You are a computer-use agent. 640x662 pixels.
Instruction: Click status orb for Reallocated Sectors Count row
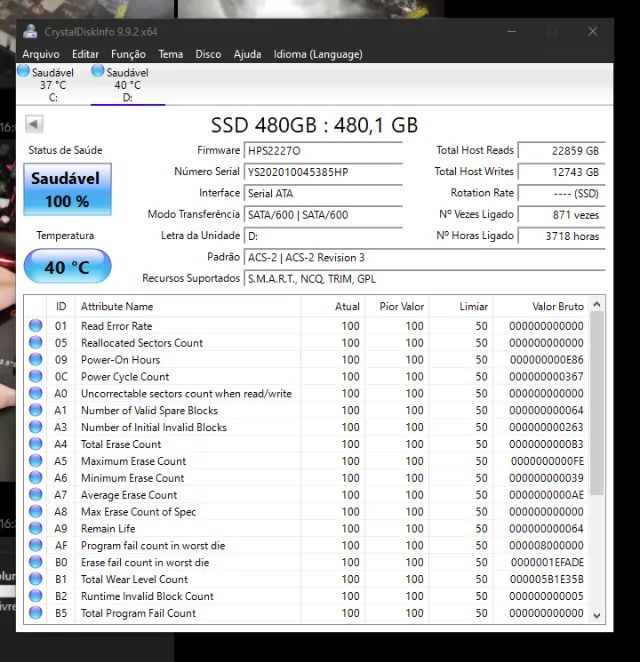35,342
